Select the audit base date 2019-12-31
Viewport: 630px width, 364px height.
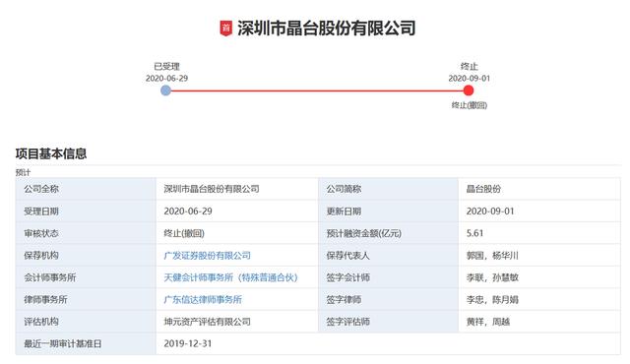pos(188,343)
